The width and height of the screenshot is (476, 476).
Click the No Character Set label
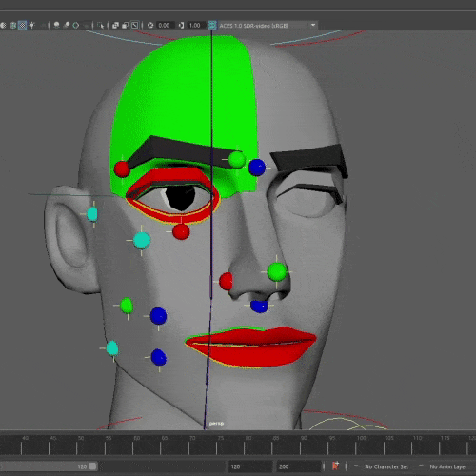pyautogui.click(x=387, y=466)
